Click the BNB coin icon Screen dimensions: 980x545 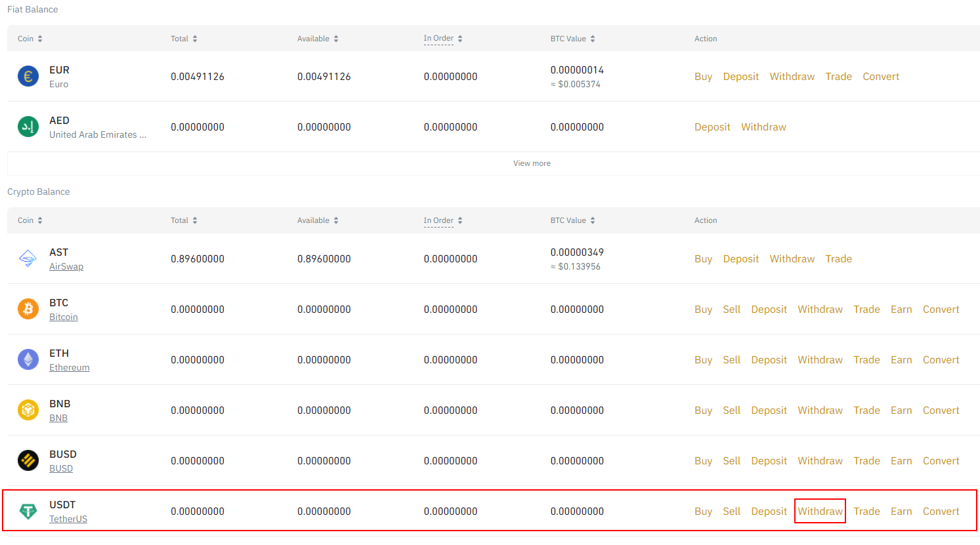pyautogui.click(x=28, y=410)
